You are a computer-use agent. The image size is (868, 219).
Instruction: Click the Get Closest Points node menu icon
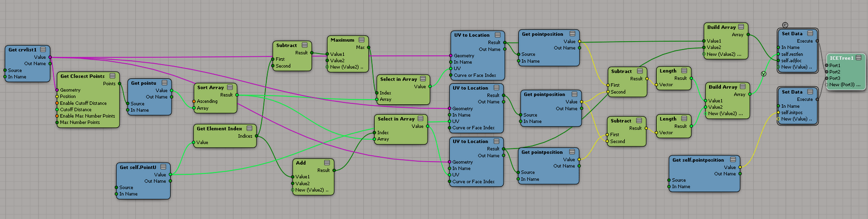(x=112, y=76)
